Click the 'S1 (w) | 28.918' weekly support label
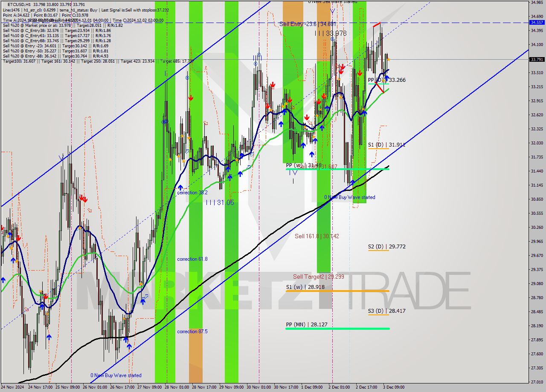 pyautogui.click(x=305, y=287)
